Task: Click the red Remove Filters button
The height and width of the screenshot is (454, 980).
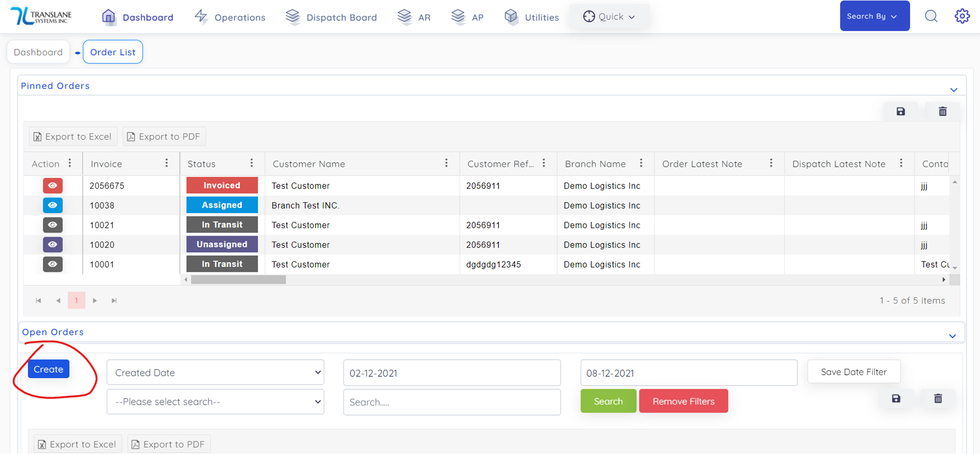Action: [683, 401]
